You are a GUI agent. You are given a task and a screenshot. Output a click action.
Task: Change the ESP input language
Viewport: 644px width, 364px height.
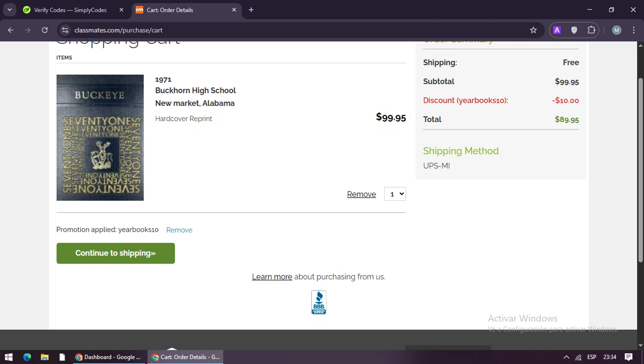tap(592, 357)
